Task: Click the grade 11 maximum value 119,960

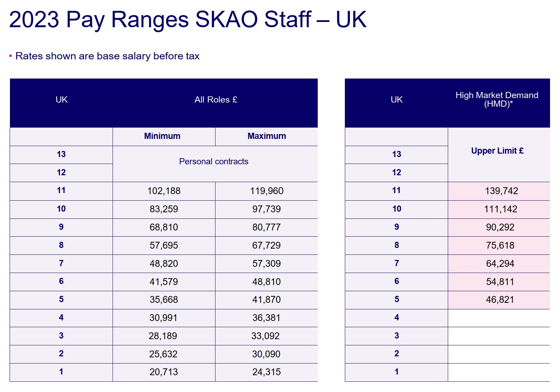Action: point(267,191)
